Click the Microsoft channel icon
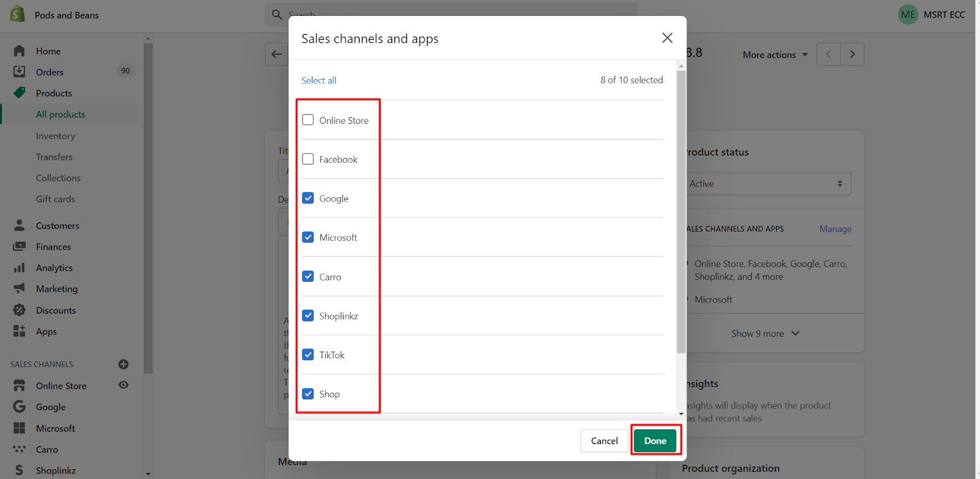The image size is (980, 479). click(x=20, y=428)
